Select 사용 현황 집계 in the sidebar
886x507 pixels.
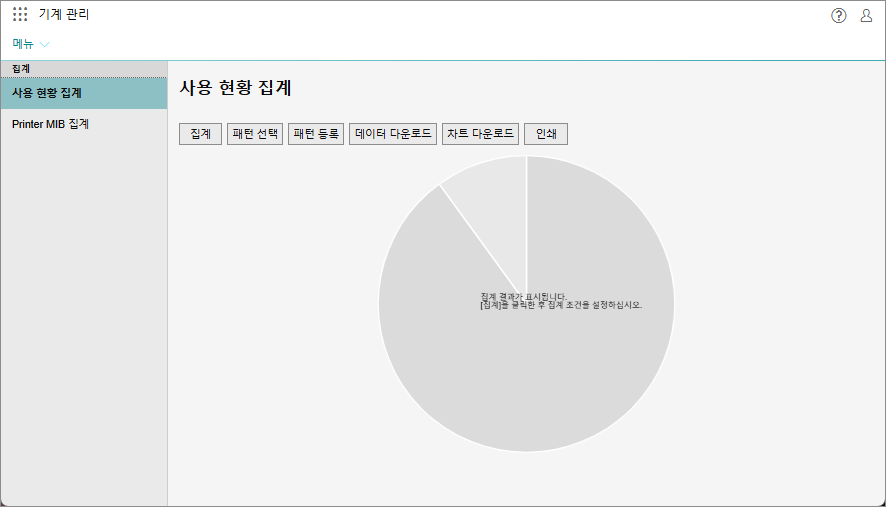(x=47, y=93)
